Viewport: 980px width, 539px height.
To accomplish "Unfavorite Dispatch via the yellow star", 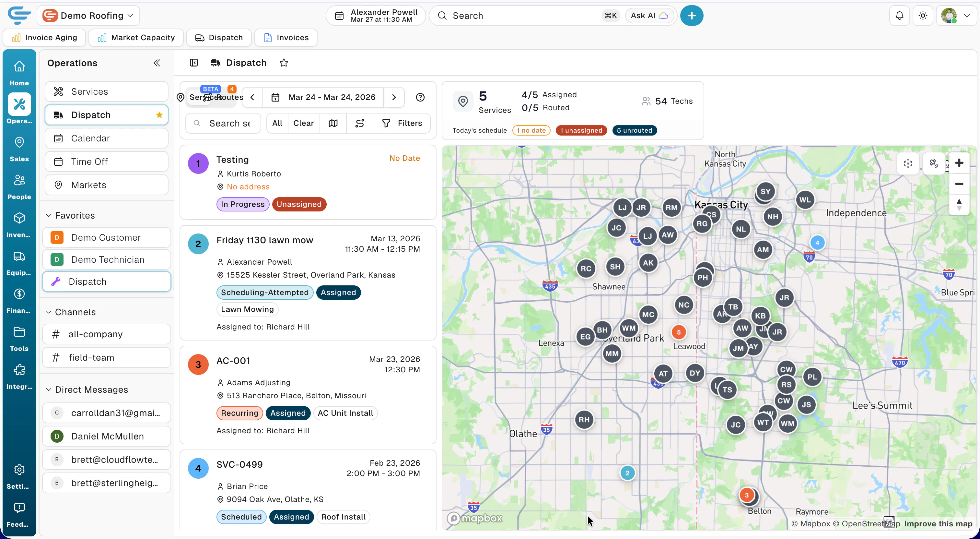I will pos(159,115).
